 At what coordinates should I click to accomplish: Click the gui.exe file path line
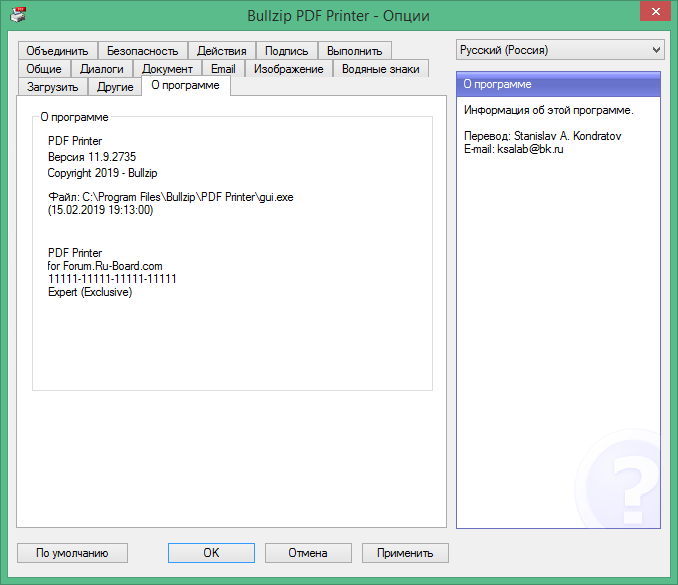[170, 197]
